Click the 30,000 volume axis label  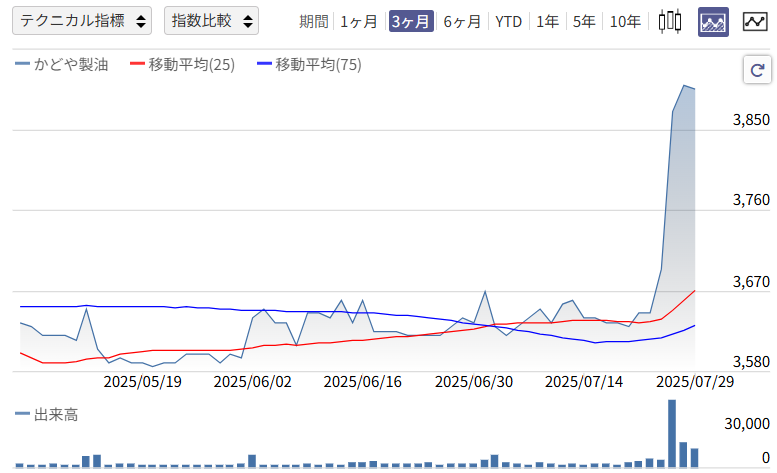[747, 423]
